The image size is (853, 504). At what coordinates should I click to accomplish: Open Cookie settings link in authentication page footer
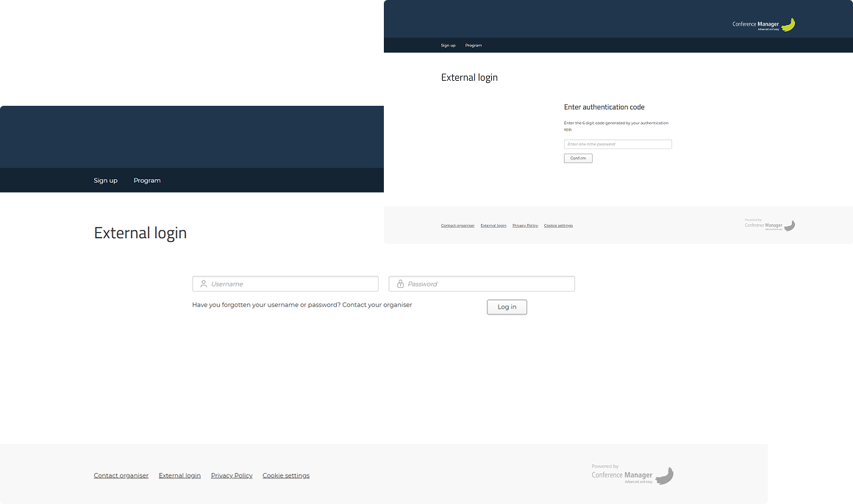pos(558,225)
